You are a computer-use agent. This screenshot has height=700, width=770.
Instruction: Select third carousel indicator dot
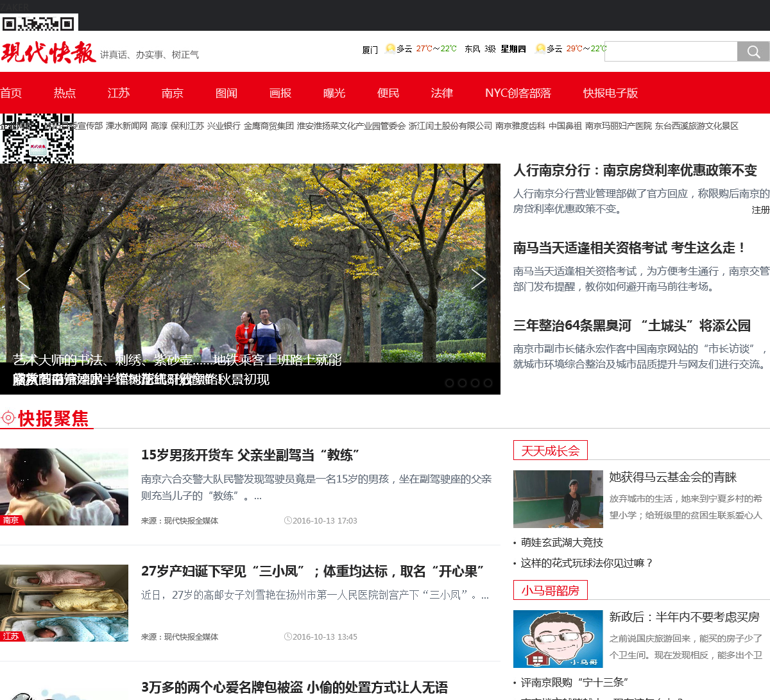[x=475, y=383]
